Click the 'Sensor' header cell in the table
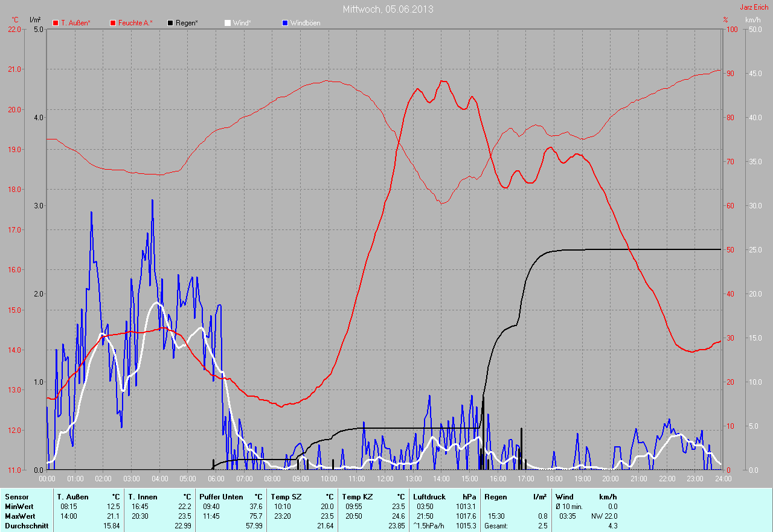Viewport: 773px width, 532px height. [x=16, y=497]
